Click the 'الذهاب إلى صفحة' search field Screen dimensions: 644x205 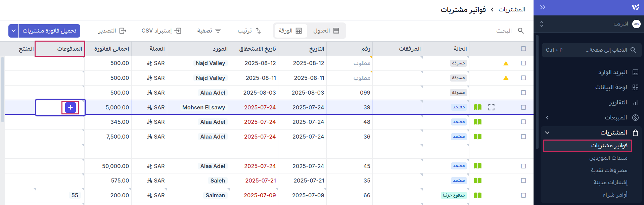591,50
